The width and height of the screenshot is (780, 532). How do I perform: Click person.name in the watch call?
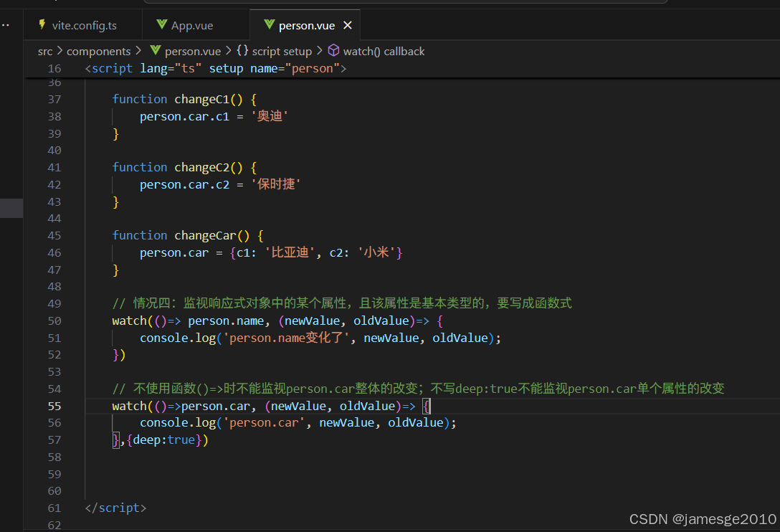(226, 321)
